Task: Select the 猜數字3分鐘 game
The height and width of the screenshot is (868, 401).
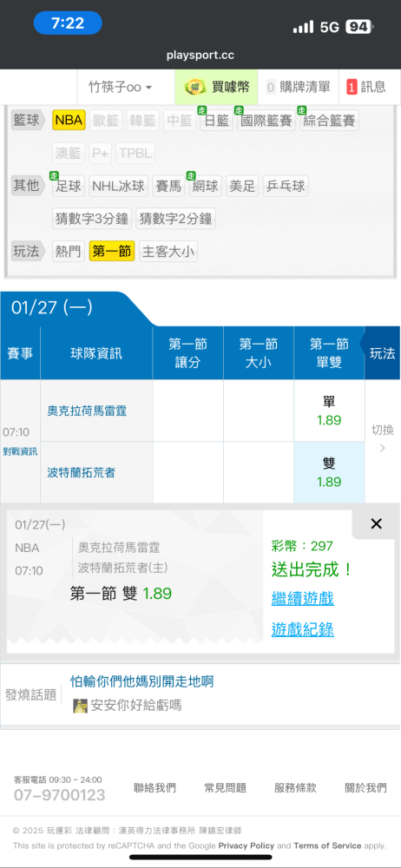Action: tap(92, 219)
